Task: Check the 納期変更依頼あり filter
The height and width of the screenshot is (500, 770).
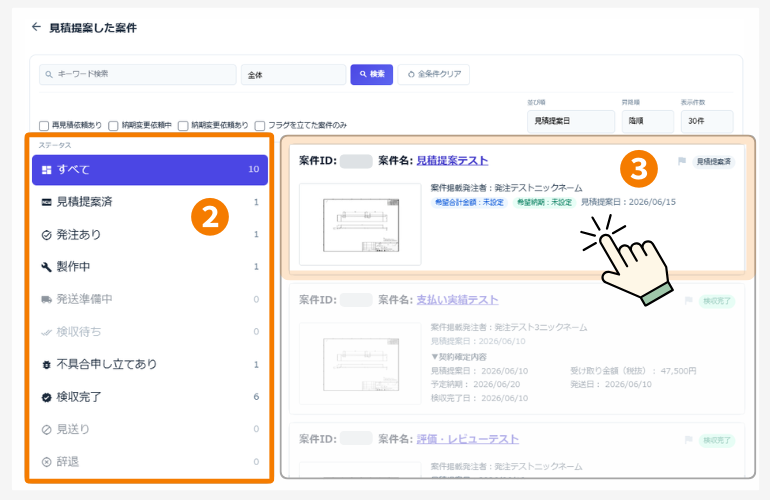Action: point(183,126)
